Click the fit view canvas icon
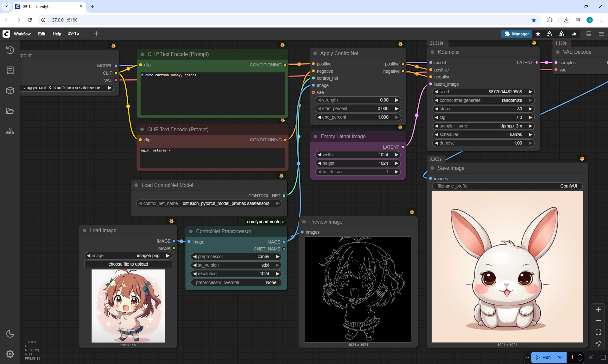 tap(598, 332)
